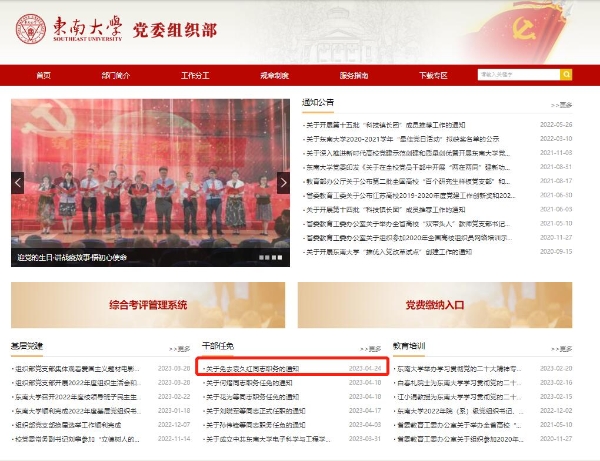The width and height of the screenshot is (600, 461).
Task: Click 更多 beside 干部任免 heading
Action: pos(370,349)
